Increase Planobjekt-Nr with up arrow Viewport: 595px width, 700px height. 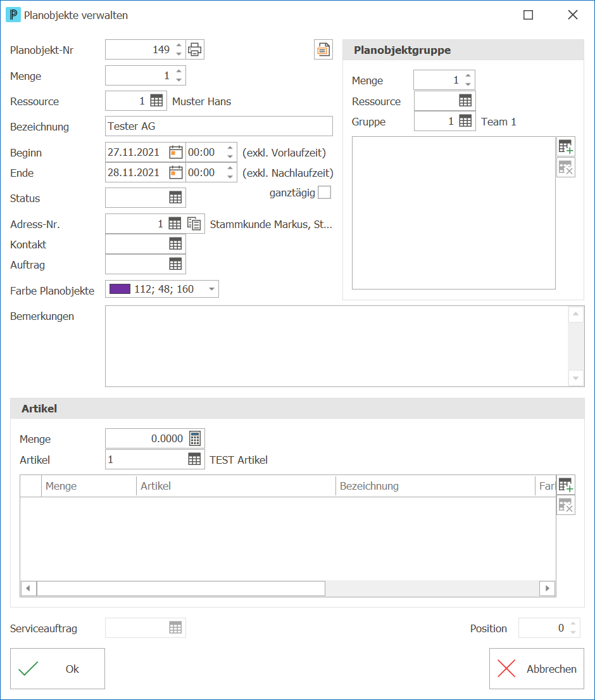point(179,46)
